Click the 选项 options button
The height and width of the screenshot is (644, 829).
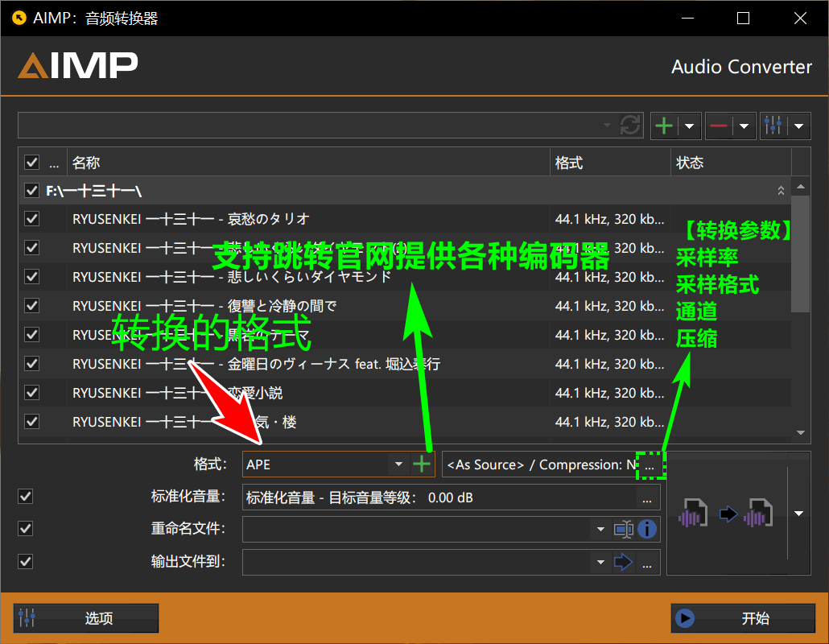86,618
